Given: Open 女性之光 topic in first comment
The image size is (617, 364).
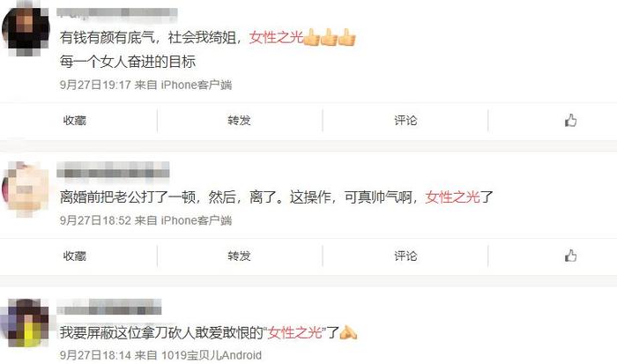Looking at the screenshot, I should tap(276, 37).
